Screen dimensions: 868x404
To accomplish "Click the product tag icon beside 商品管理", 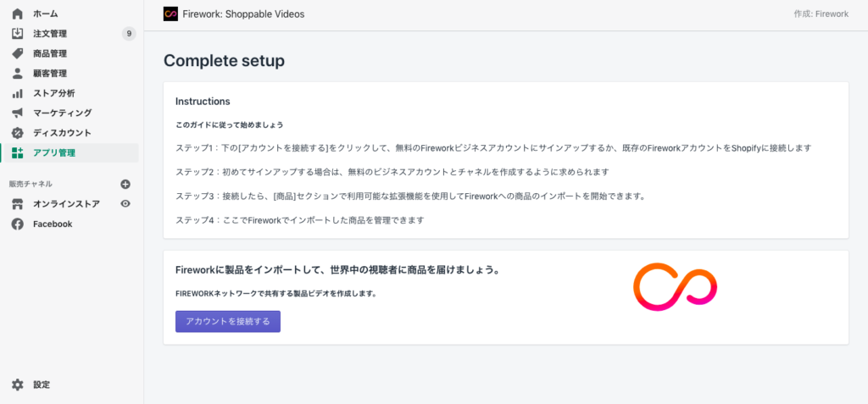I will (18, 53).
